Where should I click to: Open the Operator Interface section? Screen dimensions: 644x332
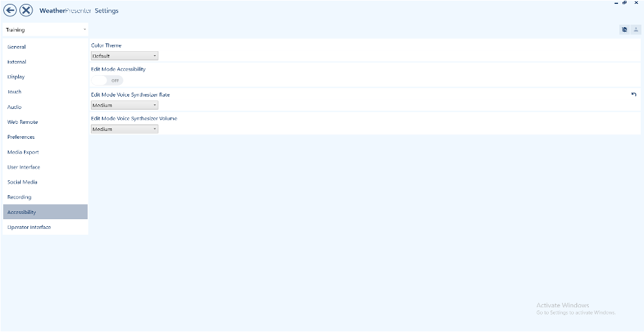point(29,228)
